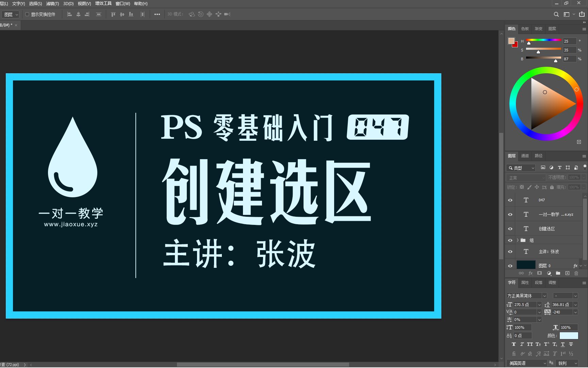Click link layers icon at panel bottom

521,273
